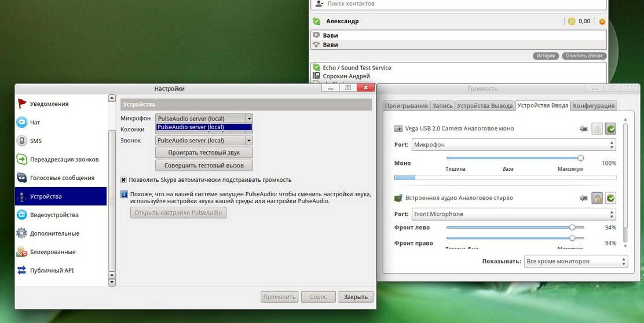Mute the Встроенное аудио input device
This screenshot has height=323, width=644.
(x=584, y=198)
